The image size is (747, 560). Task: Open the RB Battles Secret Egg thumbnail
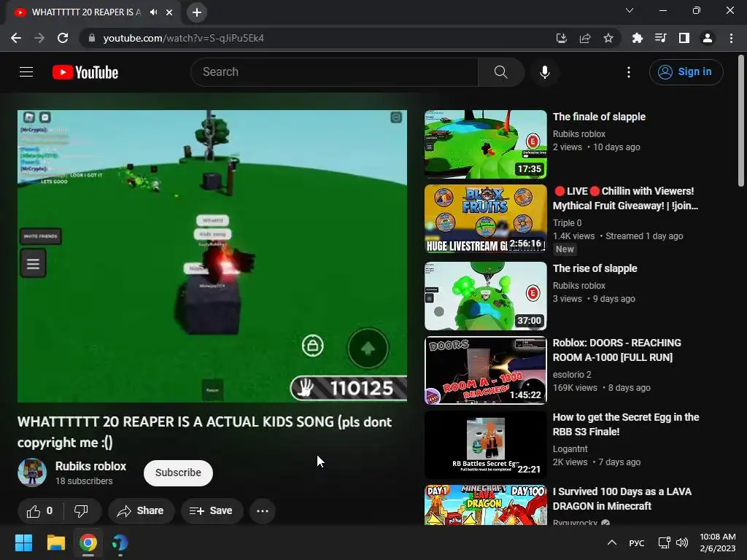pos(485,444)
